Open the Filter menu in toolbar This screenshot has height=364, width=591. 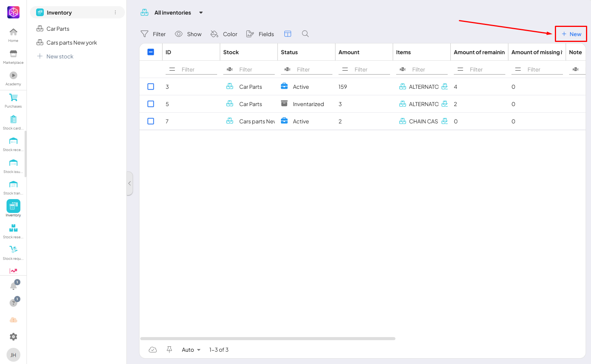153,34
